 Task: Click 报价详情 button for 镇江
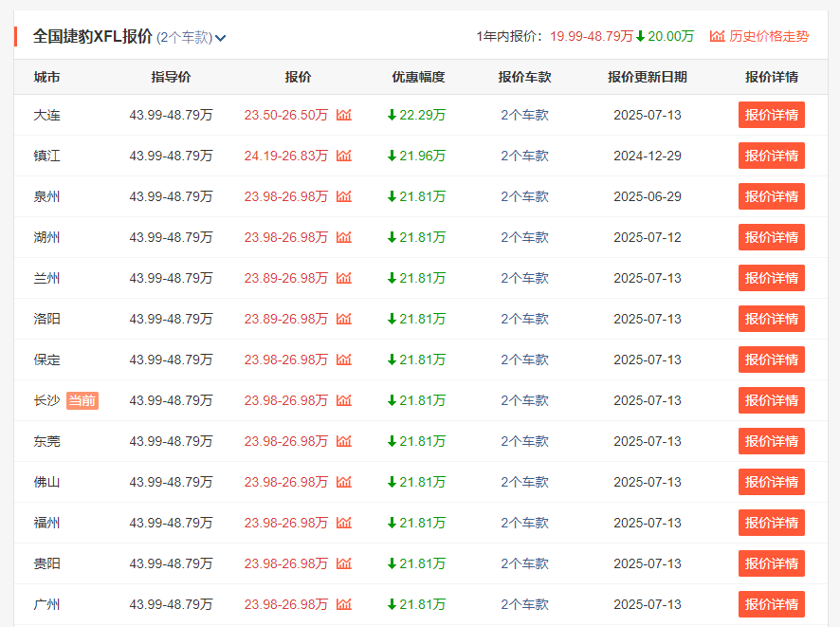772,156
